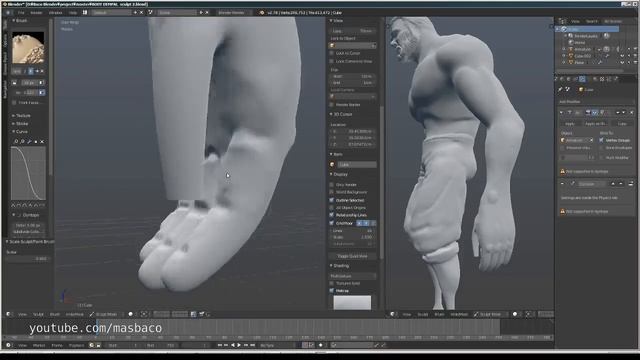Open left viewport's Sculpt menu
Screen dimensions: 640x360
point(38,314)
